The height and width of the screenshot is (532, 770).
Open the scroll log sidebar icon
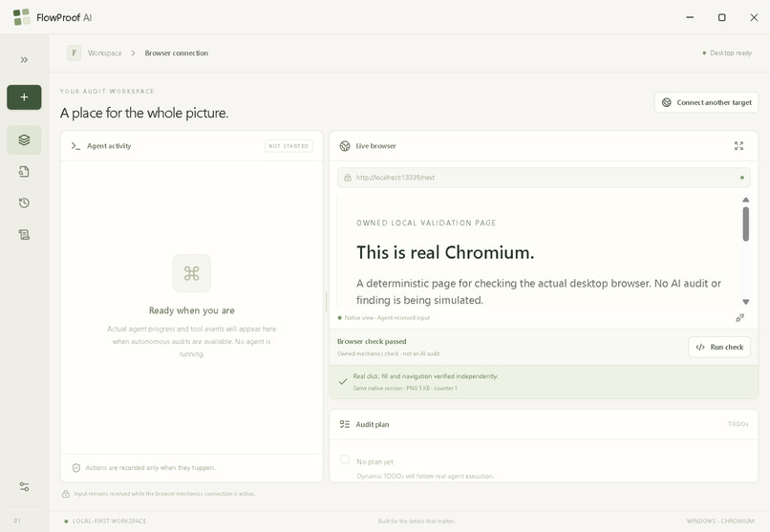24,235
